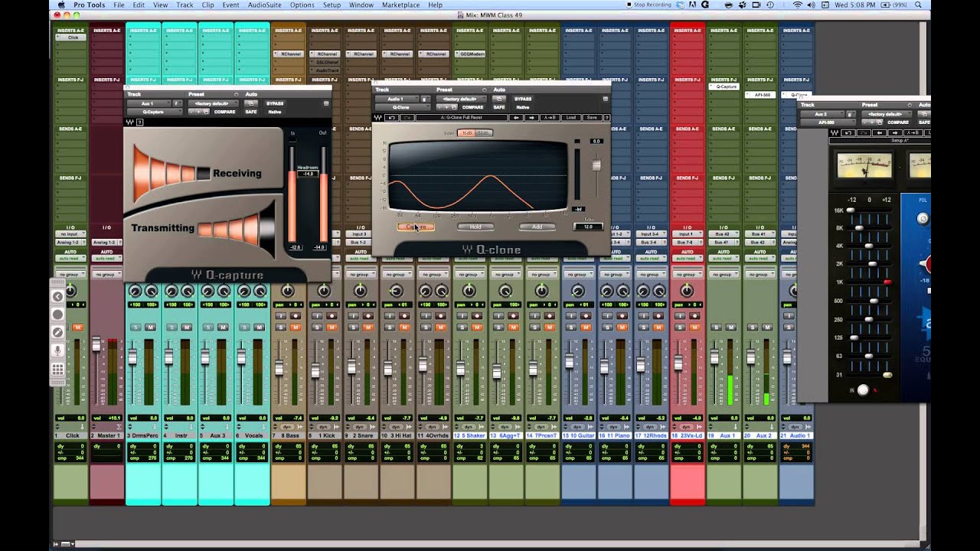The width and height of the screenshot is (980, 551).
Task: Toggle BYPASS on Q-Capture plug-in
Action: coord(275,103)
